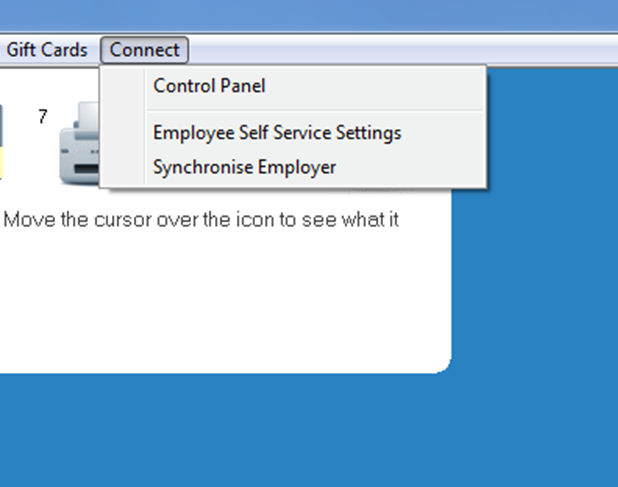618x487 pixels.
Task: Open the Gift Cards menu
Action: click(x=47, y=50)
